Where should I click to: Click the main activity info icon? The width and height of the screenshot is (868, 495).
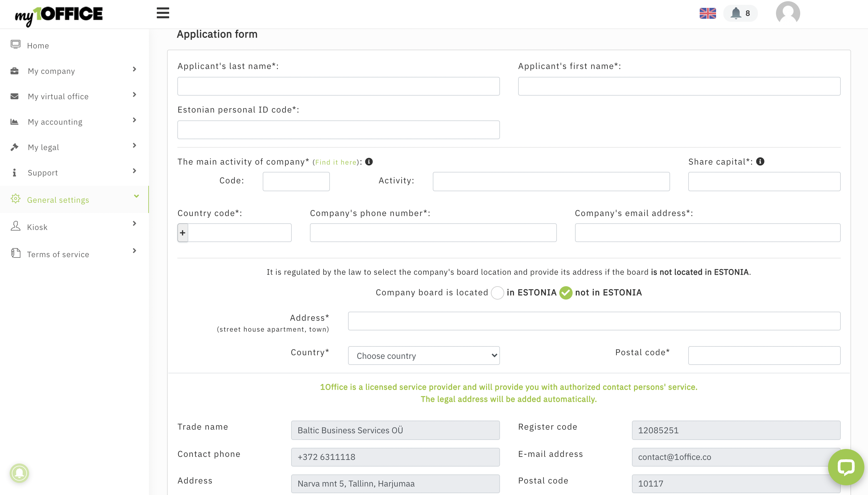369,162
